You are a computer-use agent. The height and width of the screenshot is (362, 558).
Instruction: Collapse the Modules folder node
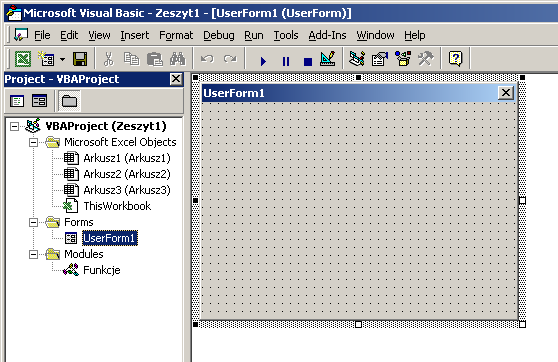(33, 255)
